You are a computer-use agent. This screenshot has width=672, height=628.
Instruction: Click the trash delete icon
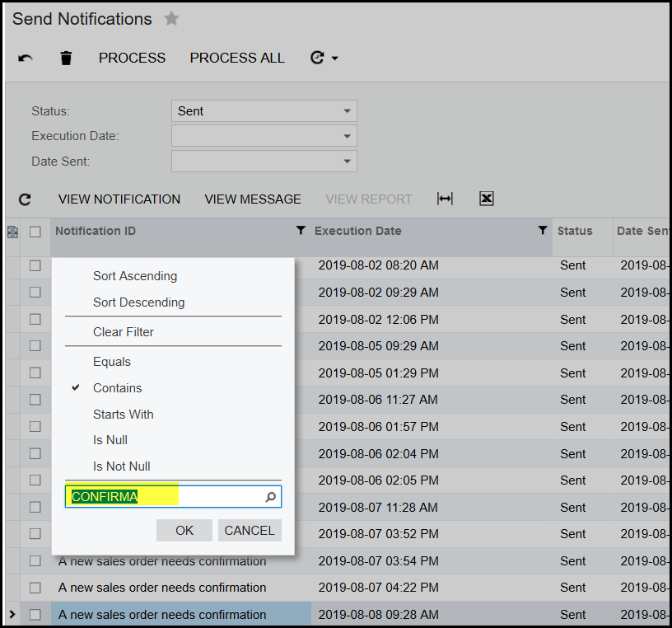pyautogui.click(x=67, y=58)
